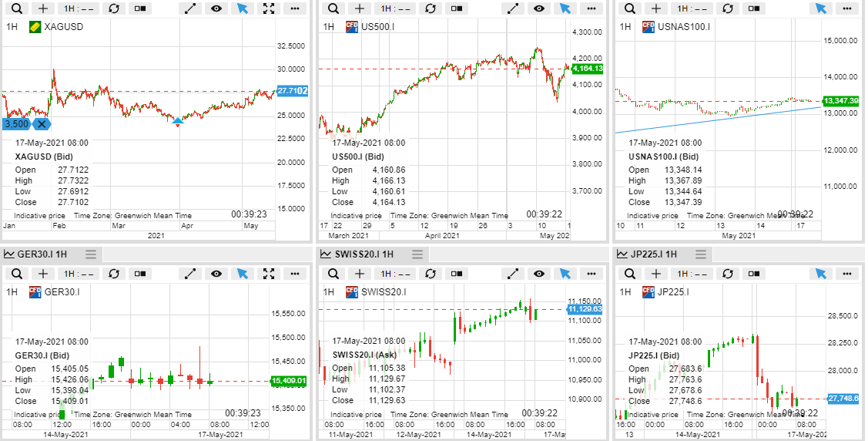Toggle the cursor pointer tool on GER30.I chart
Viewport: 868px width, 441px height.
point(243,274)
